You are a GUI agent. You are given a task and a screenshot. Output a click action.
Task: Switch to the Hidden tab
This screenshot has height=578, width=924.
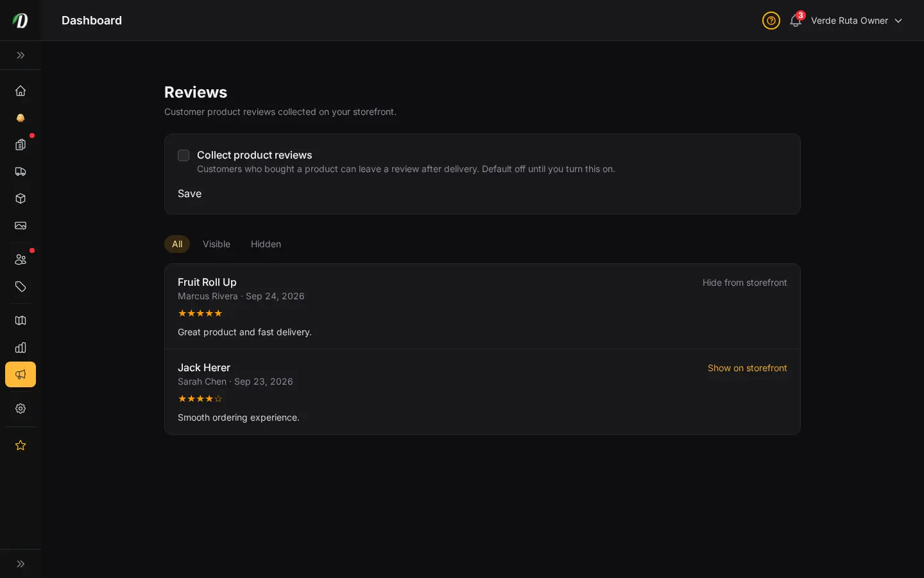pos(266,244)
